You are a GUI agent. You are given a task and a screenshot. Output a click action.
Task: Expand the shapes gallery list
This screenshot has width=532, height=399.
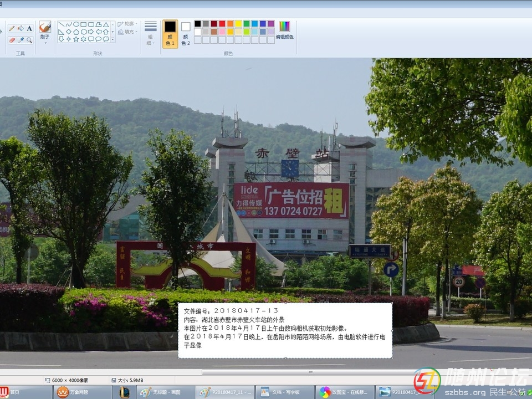coord(113,39)
